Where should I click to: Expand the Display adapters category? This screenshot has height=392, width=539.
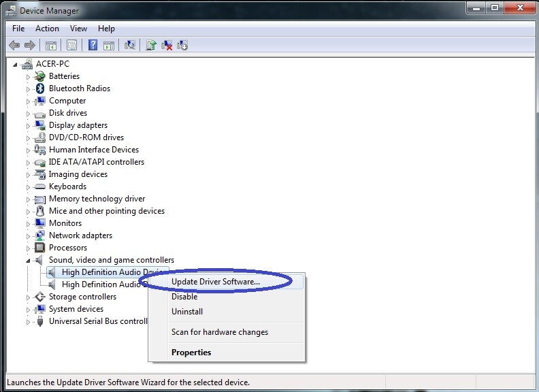(28, 126)
